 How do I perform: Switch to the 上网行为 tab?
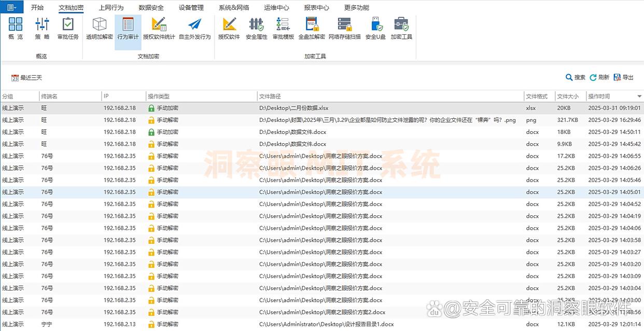[x=111, y=8]
